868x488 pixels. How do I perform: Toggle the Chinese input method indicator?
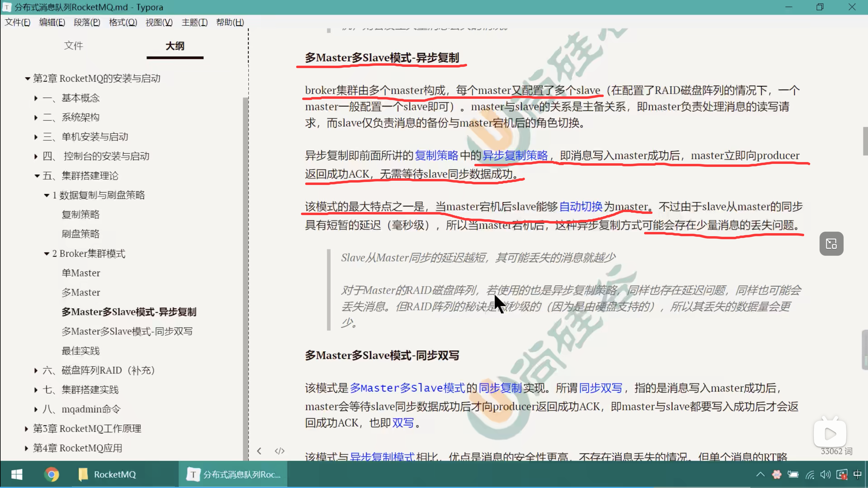tap(857, 474)
